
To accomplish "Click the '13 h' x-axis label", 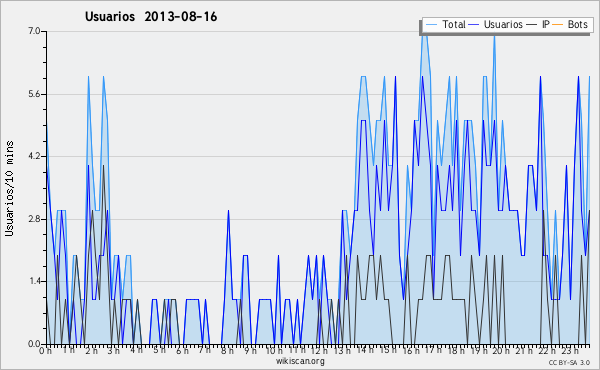I will click(342, 350).
